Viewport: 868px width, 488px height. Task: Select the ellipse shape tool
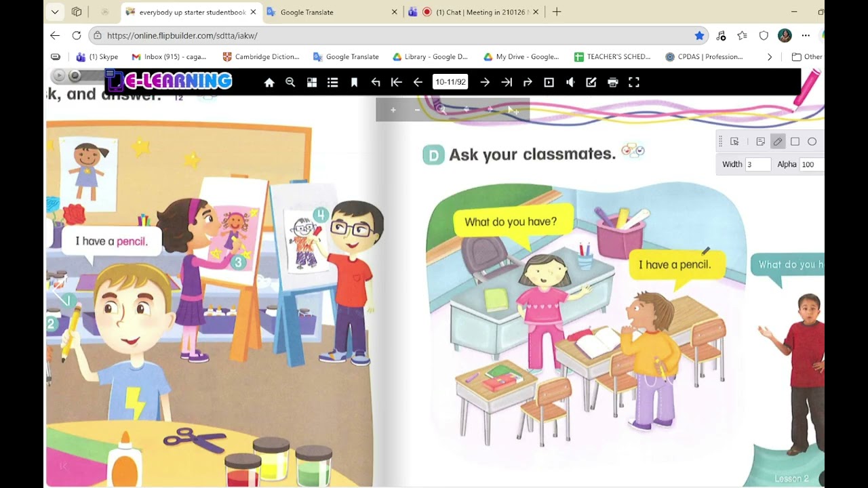coord(812,142)
